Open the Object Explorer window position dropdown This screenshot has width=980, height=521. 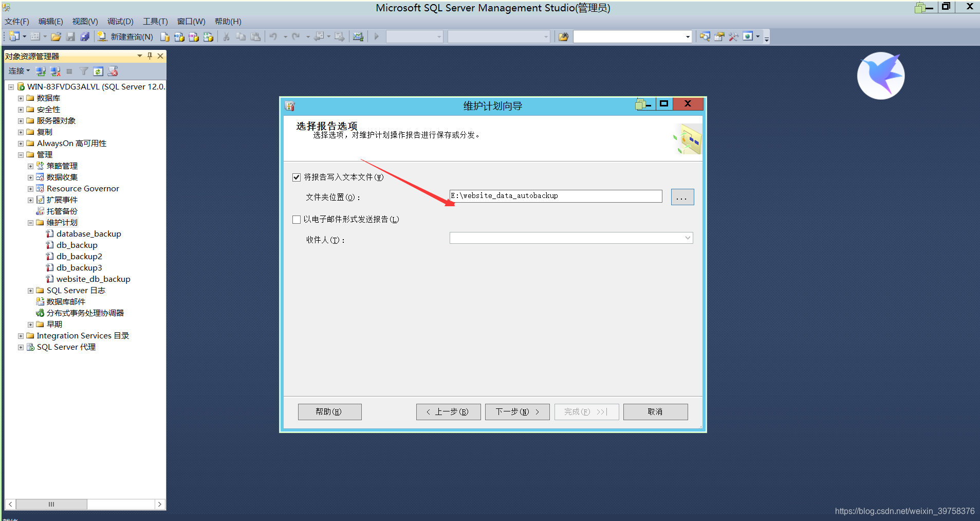[x=139, y=56]
